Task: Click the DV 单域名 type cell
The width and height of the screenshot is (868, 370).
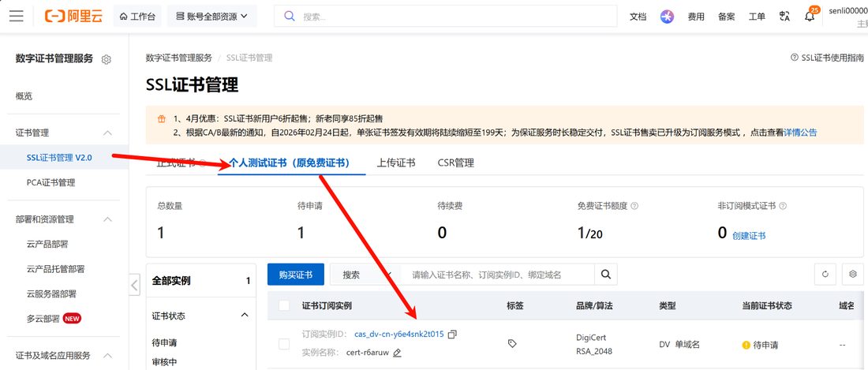Action: coord(679,344)
